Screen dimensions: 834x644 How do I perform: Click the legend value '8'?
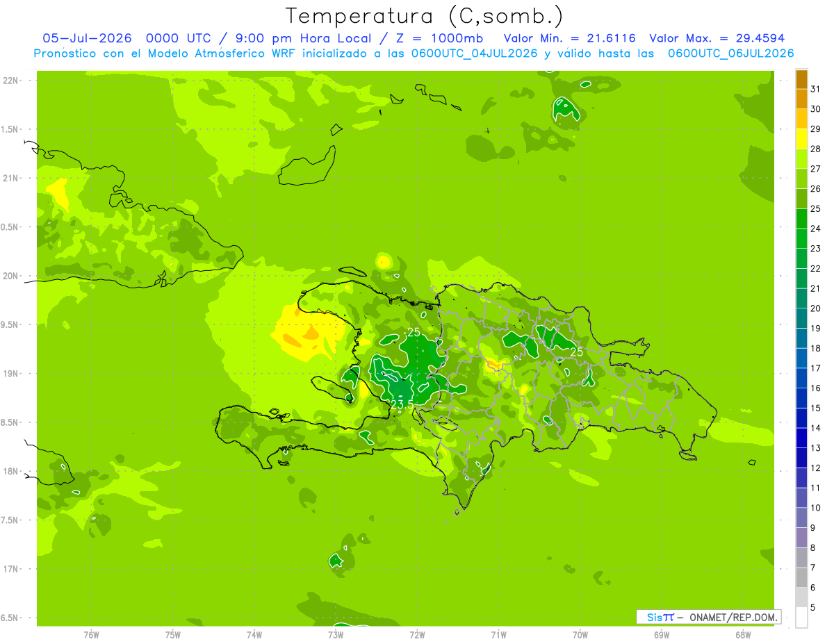pyautogui.click(x=812, y=548)
